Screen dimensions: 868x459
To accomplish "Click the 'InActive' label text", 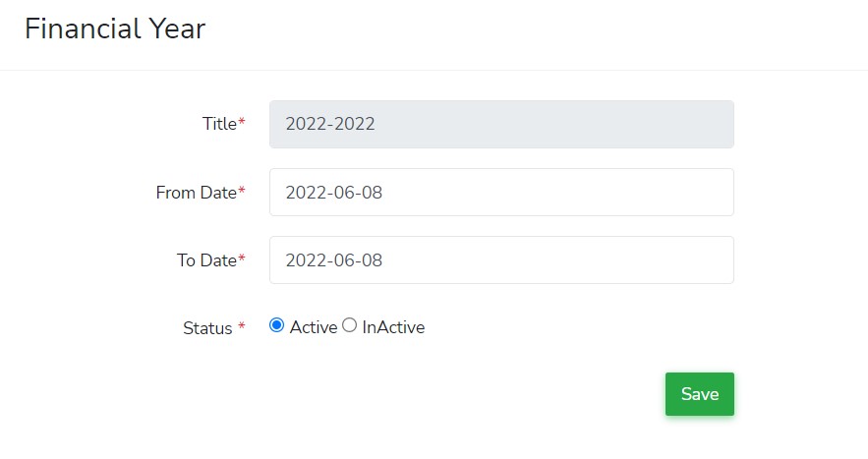I will pos(393,327).
